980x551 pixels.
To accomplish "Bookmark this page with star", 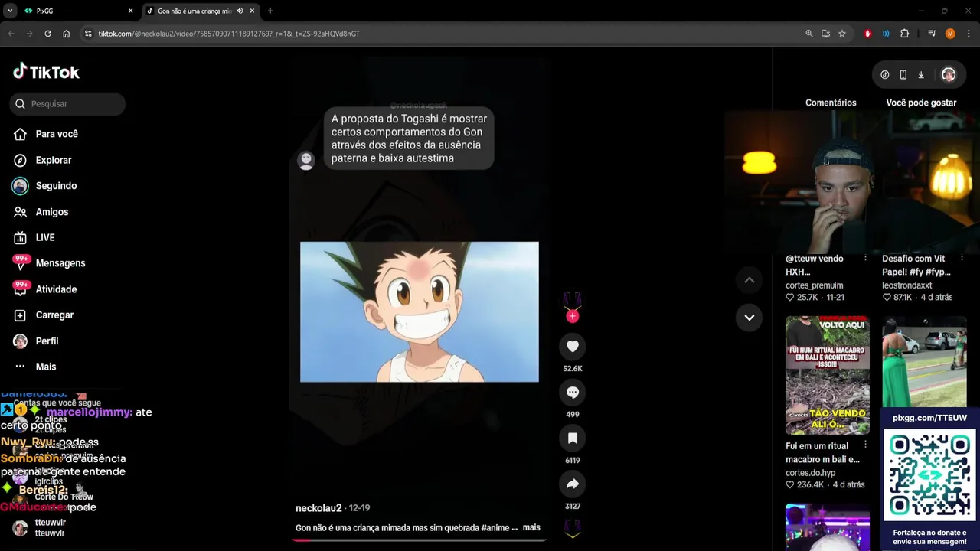I will pos(842,34).
